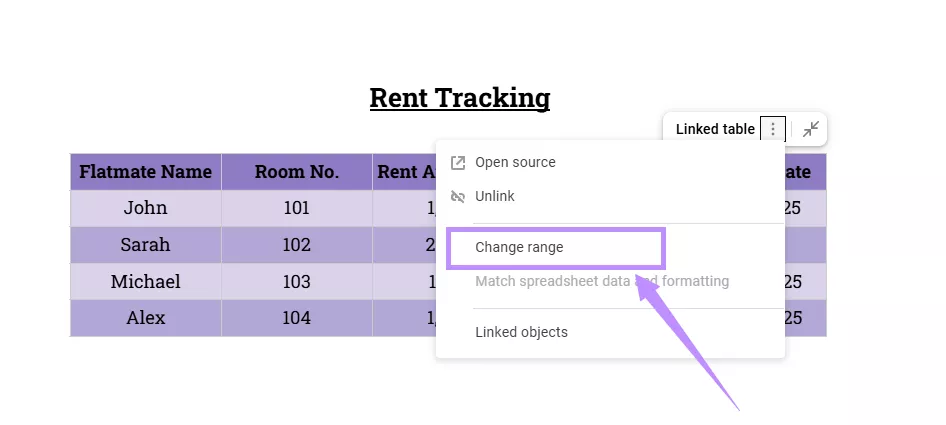Choose Linked objects in the context menu

click(x=521, y=332)
